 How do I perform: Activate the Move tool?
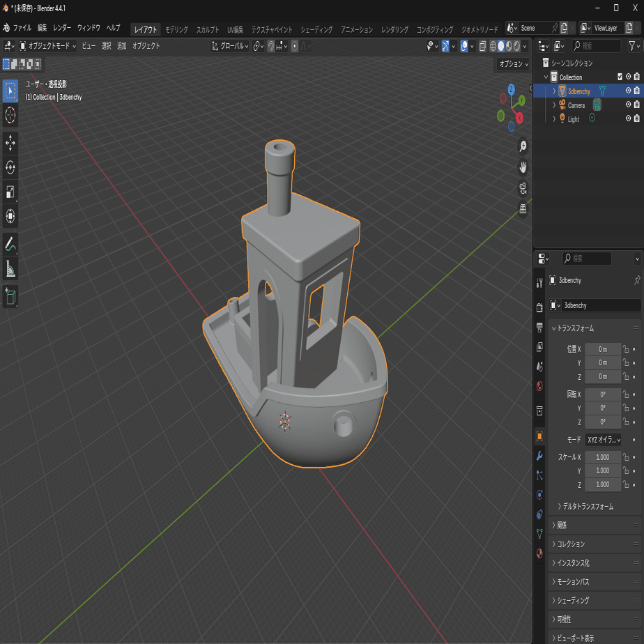point(10,143)
